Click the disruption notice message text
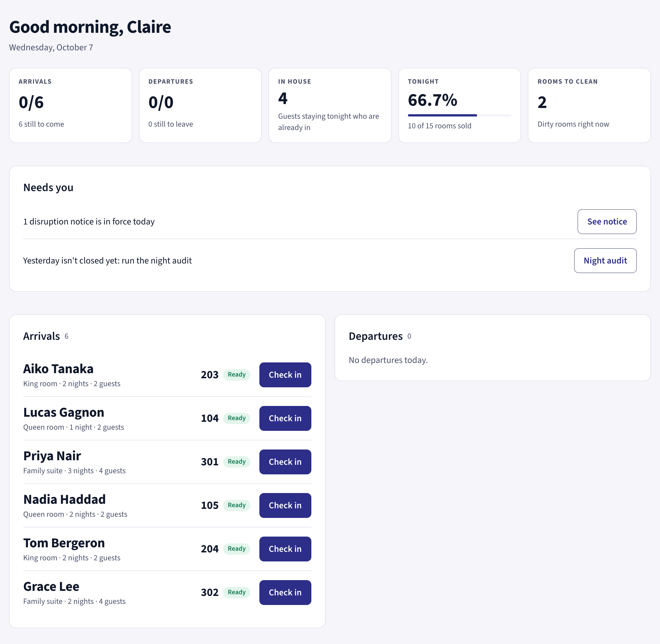 coord(89,222)
